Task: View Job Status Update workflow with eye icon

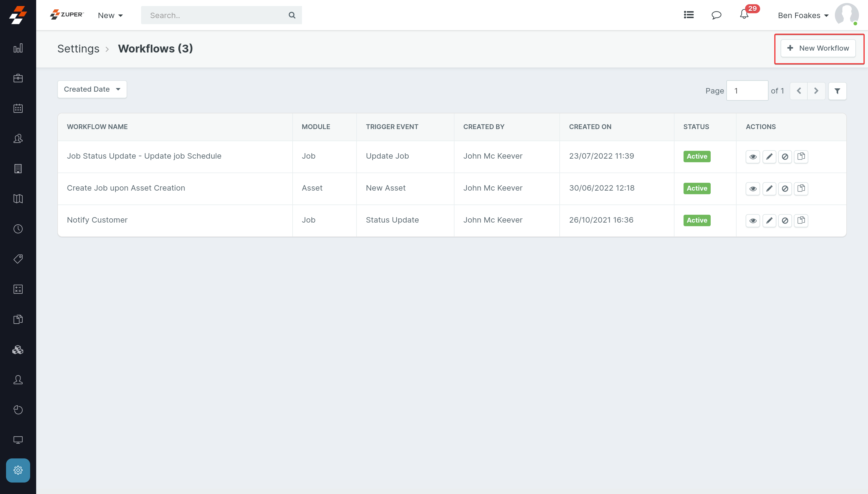Action: point(753,157)
